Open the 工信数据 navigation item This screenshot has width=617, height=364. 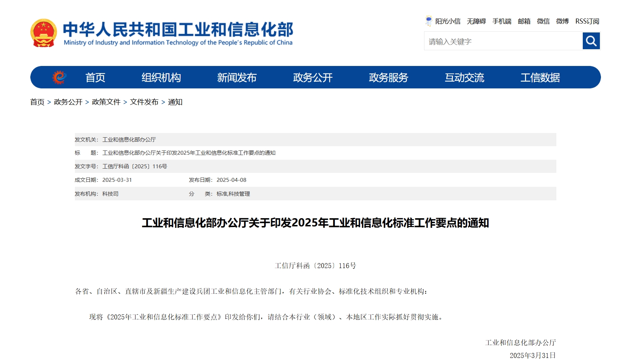(540, 77)
